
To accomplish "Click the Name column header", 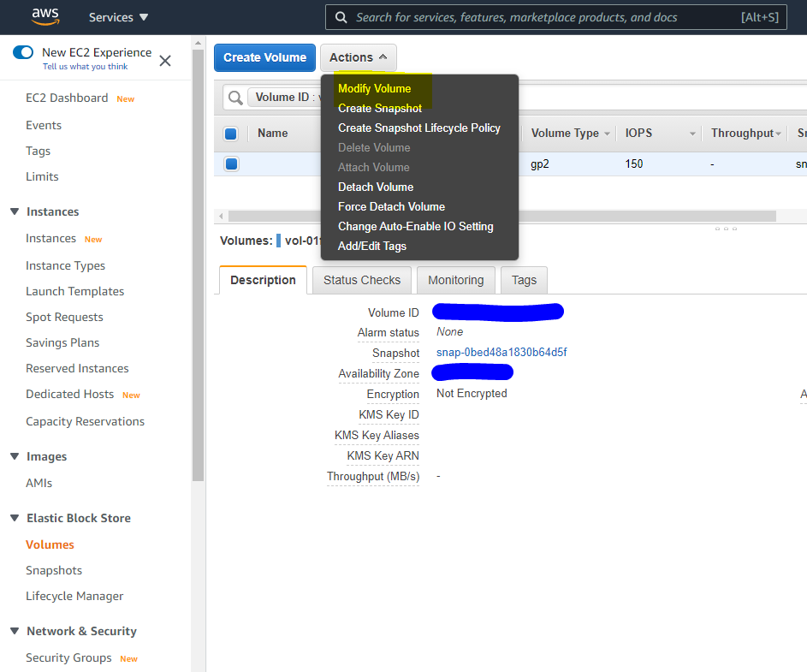I will point(273,134).
